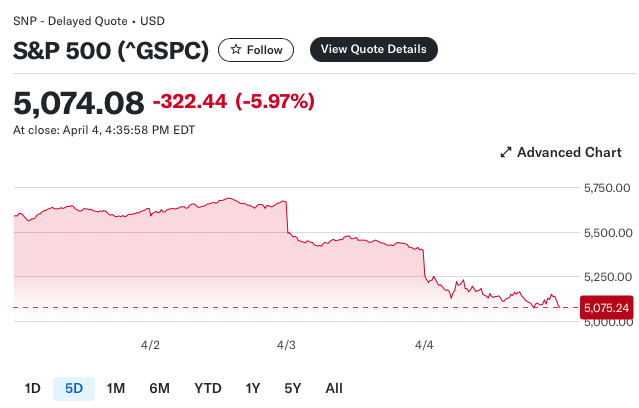Open View Quote Details
The height and width of the screenshot is (408, 639).
coord(373,49)
